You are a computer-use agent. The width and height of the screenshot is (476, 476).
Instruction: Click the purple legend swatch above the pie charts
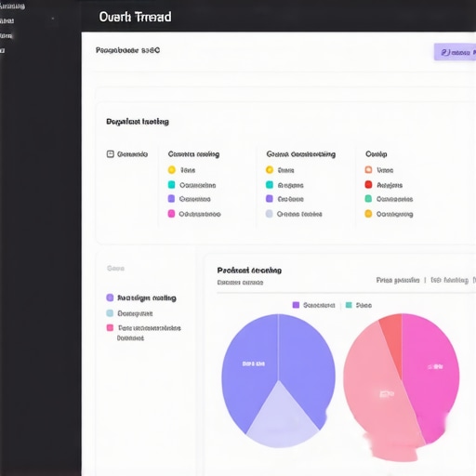296,305
